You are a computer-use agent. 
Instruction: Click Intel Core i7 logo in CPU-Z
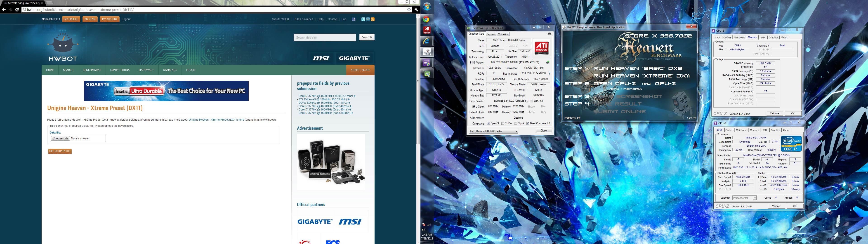[791, 143]
